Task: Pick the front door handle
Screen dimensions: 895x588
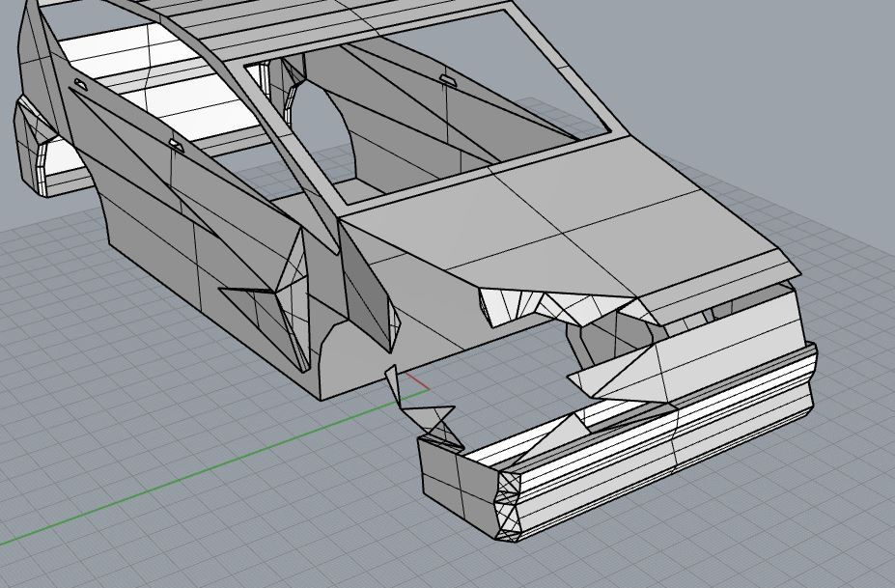Action: click(x=177, y=146)
